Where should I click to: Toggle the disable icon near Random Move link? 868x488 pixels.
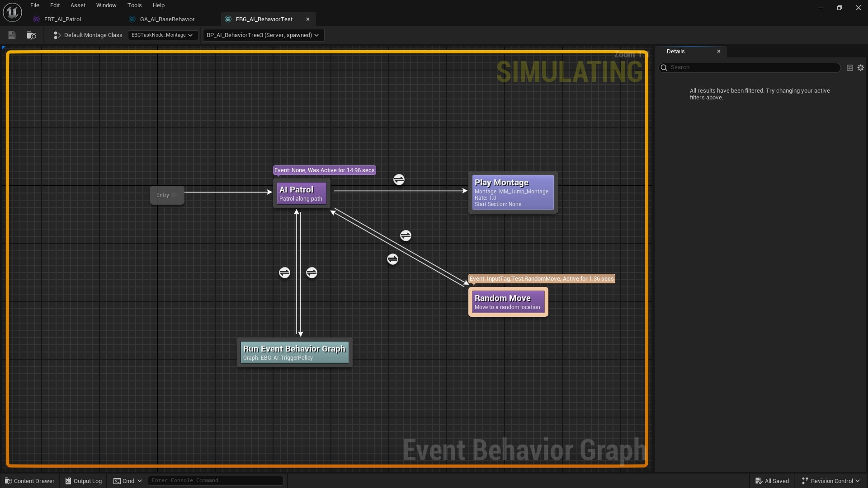[406, 235]
